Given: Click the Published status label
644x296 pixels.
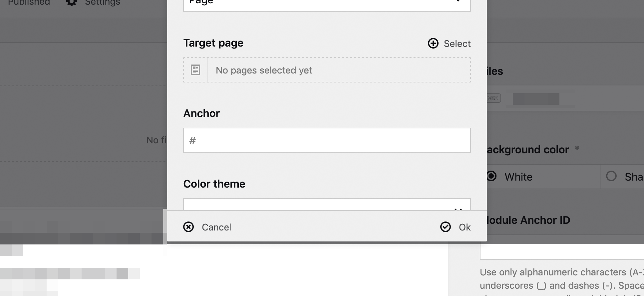Looking at the screenshot, I should pyautogui.click(x=29, y=3).
